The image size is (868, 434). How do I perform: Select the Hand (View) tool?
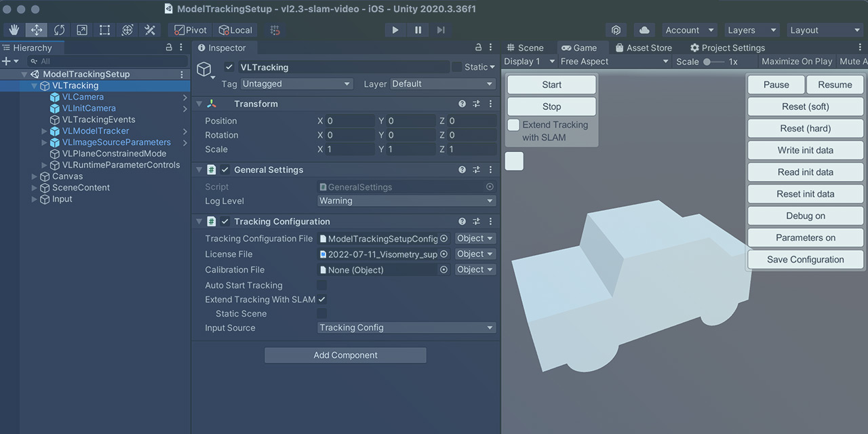point(14,30)
